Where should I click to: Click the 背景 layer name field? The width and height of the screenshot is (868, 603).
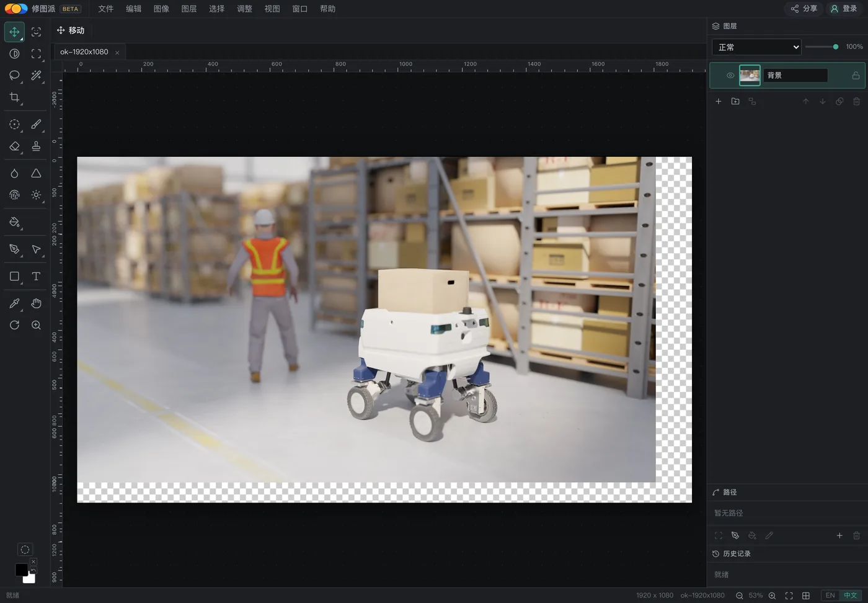(x=795, y=76)
